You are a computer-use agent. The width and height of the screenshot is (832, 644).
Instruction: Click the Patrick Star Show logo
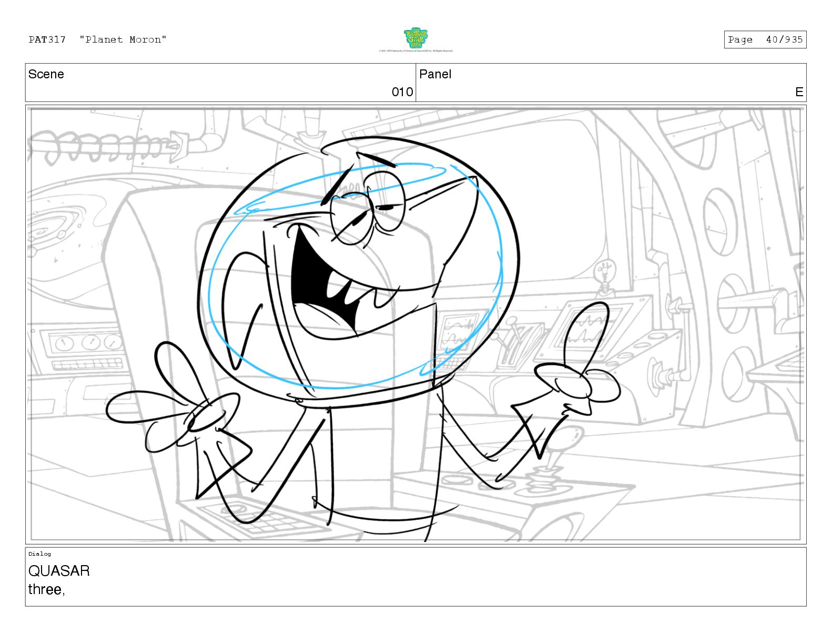point(415,38)
